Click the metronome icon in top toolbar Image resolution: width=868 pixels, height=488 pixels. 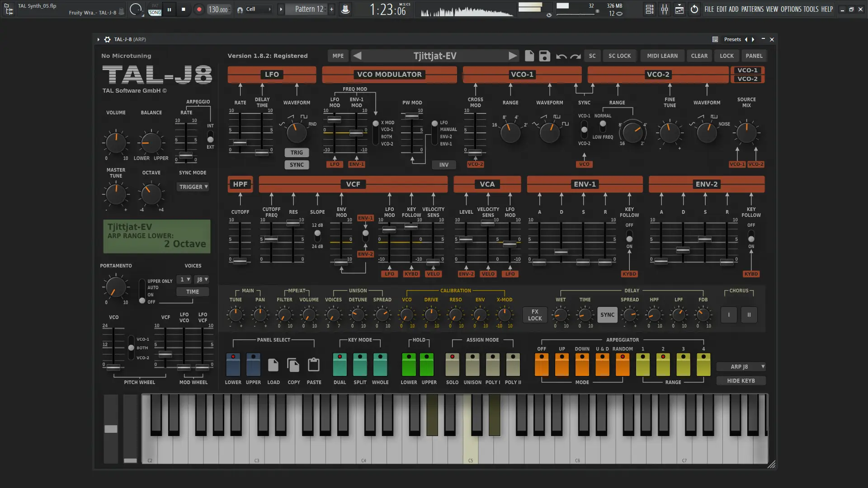coord(345,9)
